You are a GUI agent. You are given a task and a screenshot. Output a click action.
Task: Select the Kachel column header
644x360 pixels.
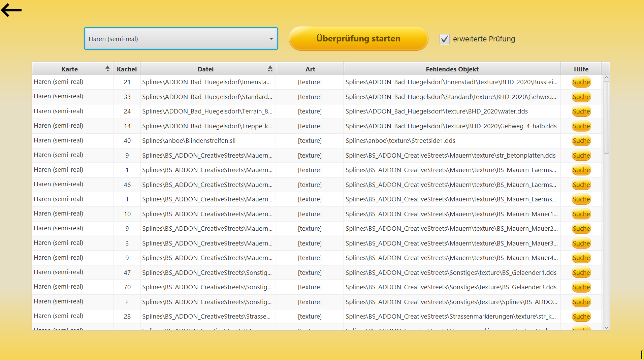point(127,69)
